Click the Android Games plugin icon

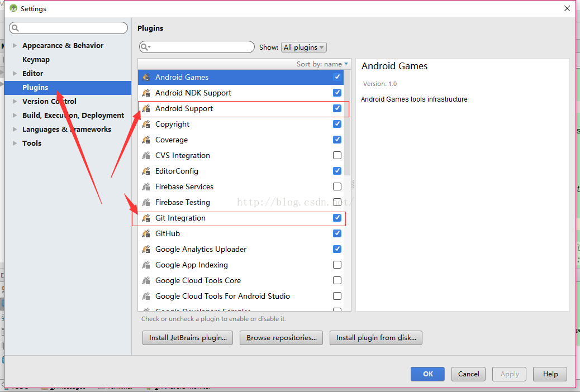coord(146,77)
